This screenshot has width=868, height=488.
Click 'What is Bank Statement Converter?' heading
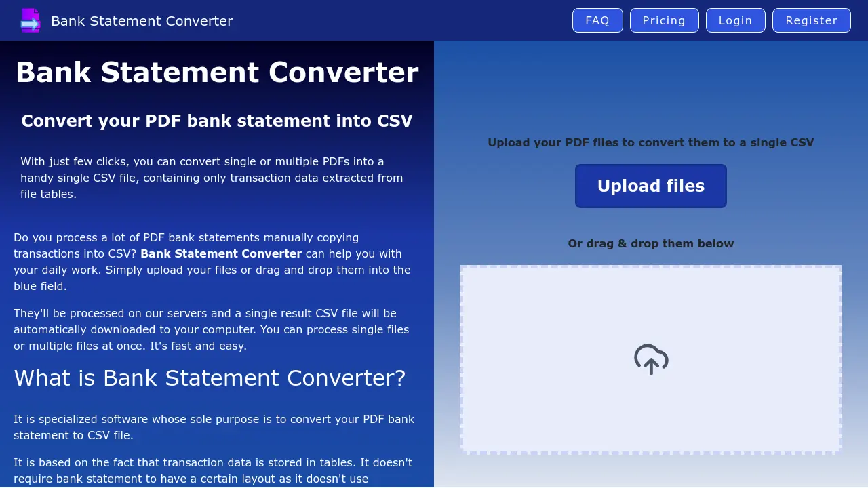[210, 378]
